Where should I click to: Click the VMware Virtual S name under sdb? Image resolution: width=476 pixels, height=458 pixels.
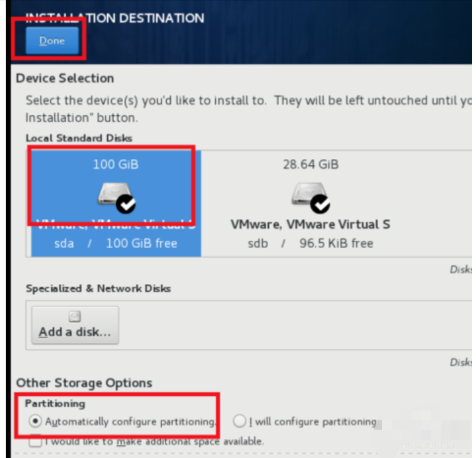310,224
